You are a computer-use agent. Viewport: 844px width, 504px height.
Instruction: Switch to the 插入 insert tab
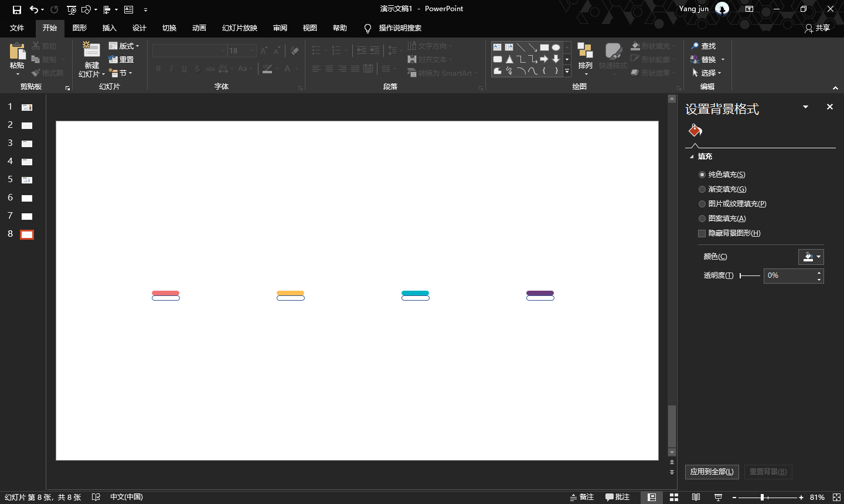pyautogui.click(x=109, y=28)
